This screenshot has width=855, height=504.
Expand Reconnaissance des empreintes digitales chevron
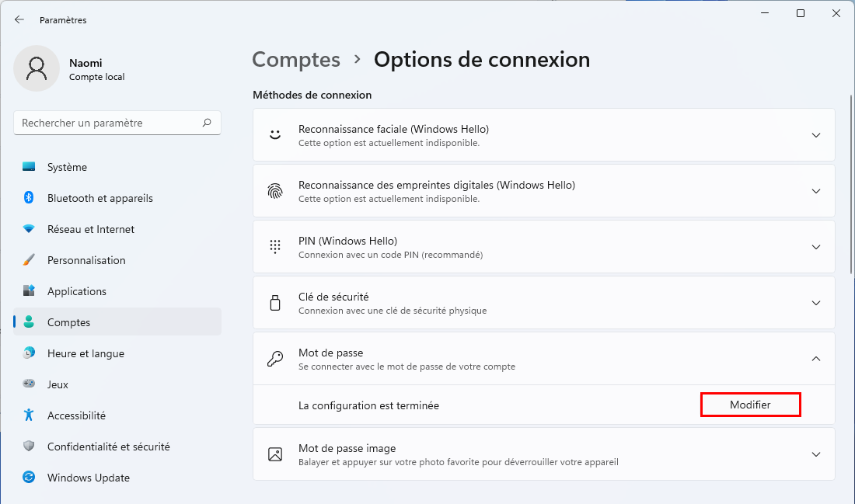tap(816, 191)
